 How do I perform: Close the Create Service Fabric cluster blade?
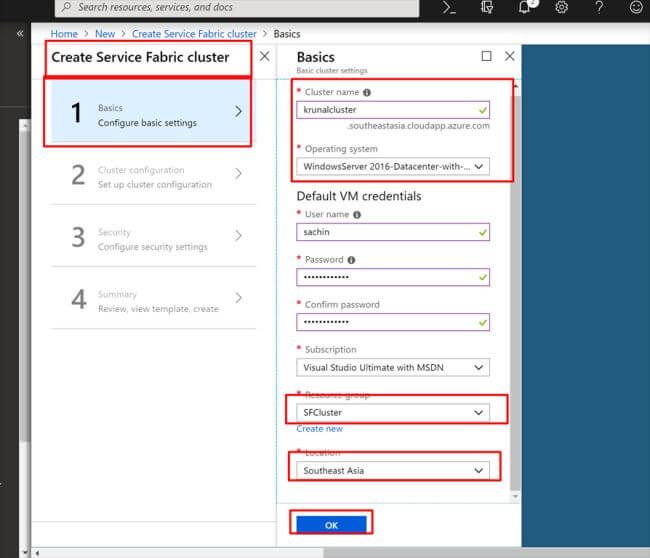(x=264, y=56)
